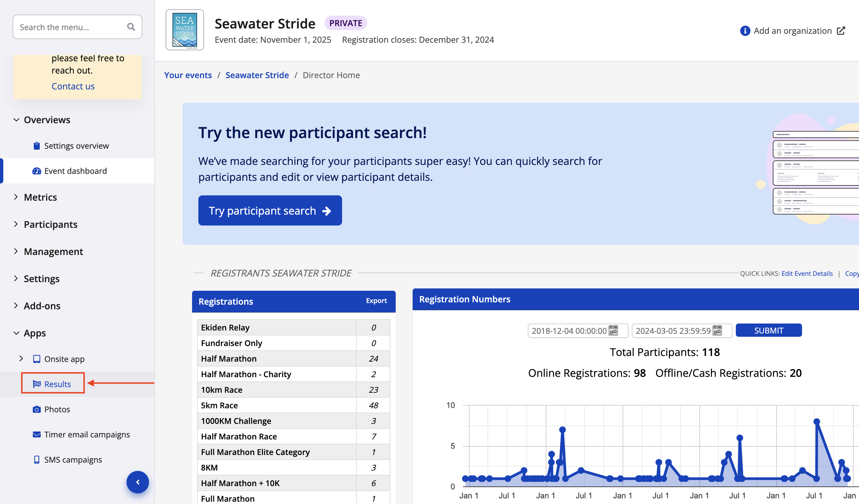The height and width of the screenshot is (504, 859).
Task: Open SMS campaigns phone item
Action: 36,460
